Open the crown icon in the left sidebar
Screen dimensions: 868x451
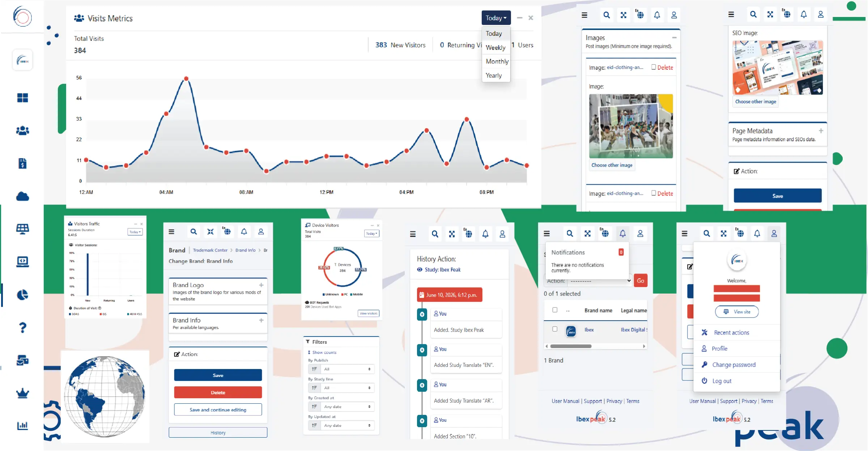click(22, 393)
